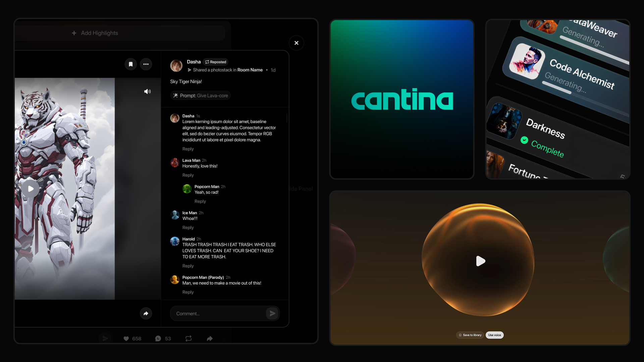Click the share arrow below the image
Viewport: 644px width, 362px height.
pyautogui.click(x=146, y=313)
